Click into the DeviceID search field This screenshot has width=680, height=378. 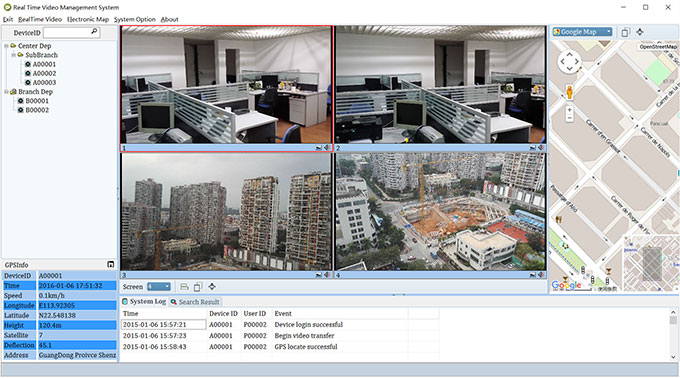coord(68,32)
